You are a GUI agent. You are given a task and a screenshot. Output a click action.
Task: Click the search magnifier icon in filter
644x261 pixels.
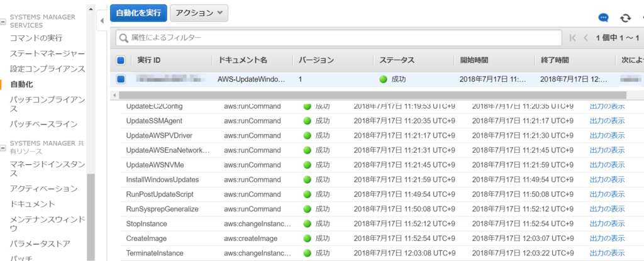tap(124, 38)
